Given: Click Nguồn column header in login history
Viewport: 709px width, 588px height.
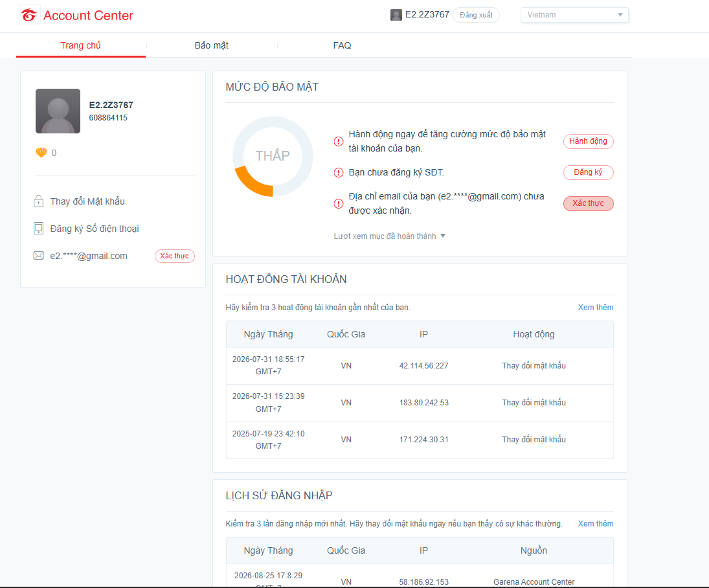Looking at the screenshot, I should click(534, 550).
